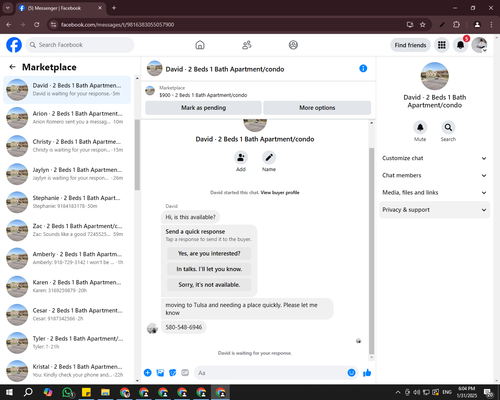Open the account profile picture menu
Viewport: 500px width, 400px height.
point(479,45)
